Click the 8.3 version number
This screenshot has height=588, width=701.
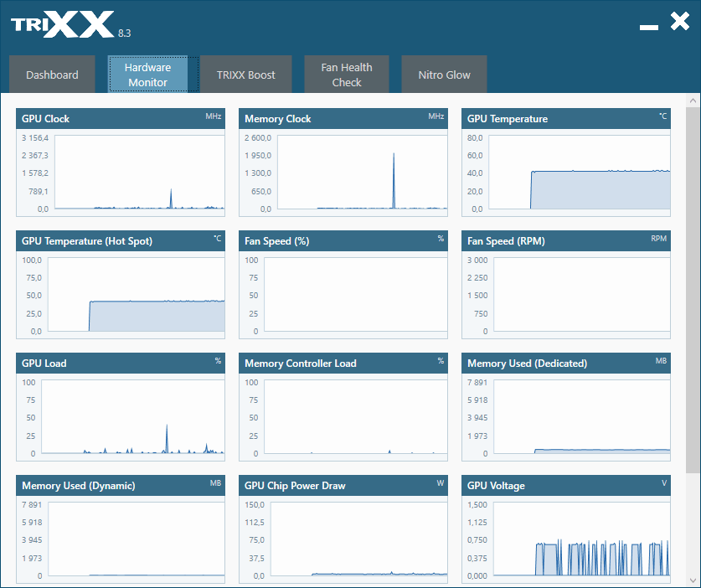[x=124, y=34]
